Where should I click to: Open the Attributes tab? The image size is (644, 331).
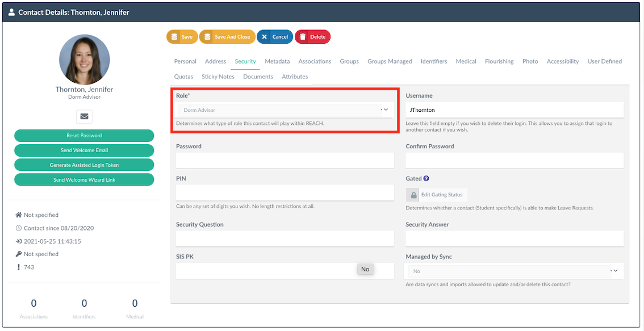295,77
